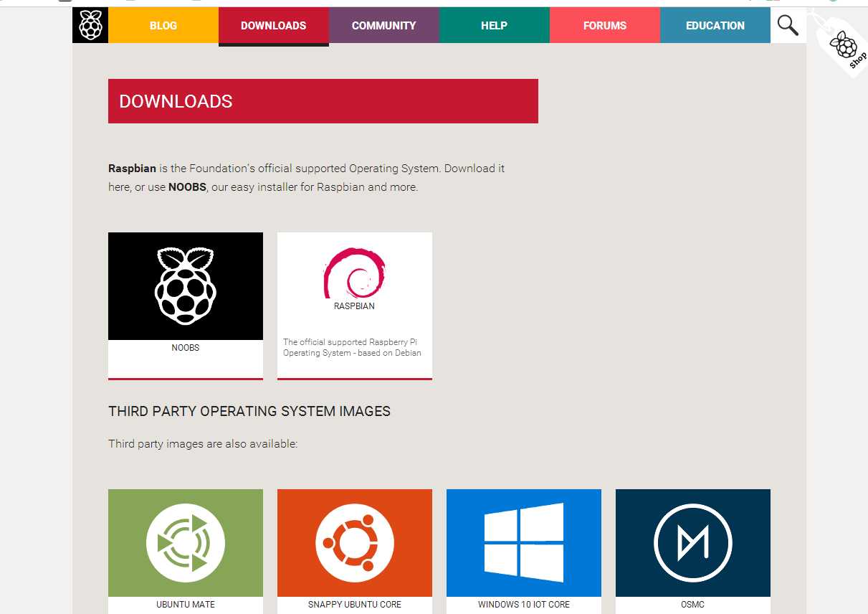Open the Help menu tab
The height and width of the screenshot is (614, 868).
tap(495, 25)
